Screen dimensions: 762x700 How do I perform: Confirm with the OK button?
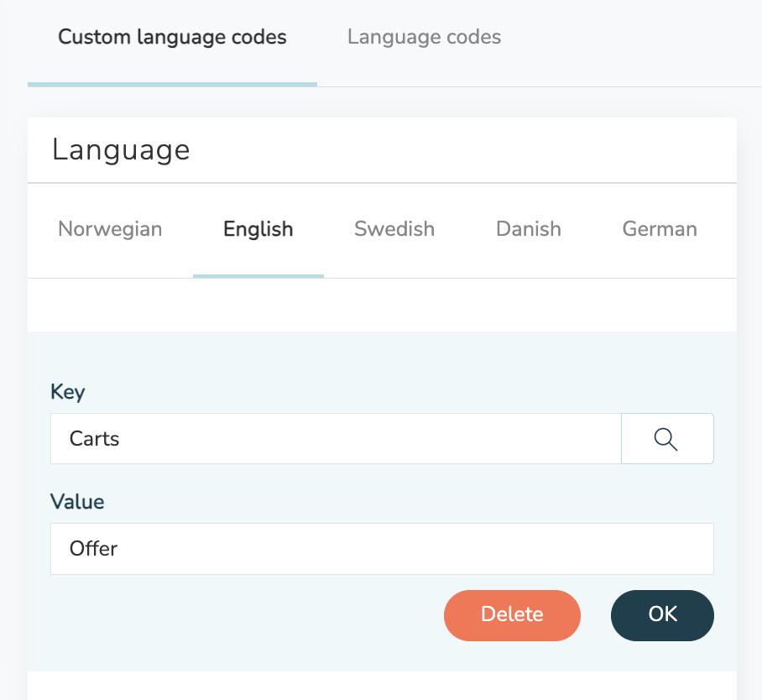(662, 615)
